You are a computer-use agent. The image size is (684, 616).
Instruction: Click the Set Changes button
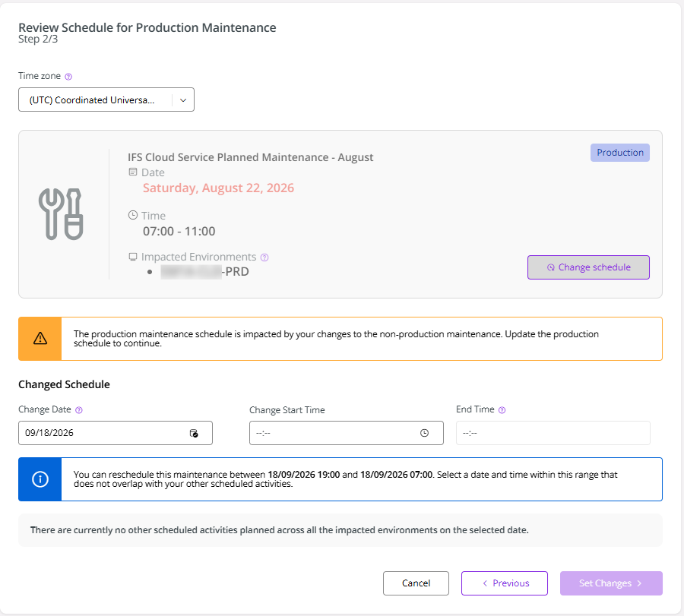[611, 583]
